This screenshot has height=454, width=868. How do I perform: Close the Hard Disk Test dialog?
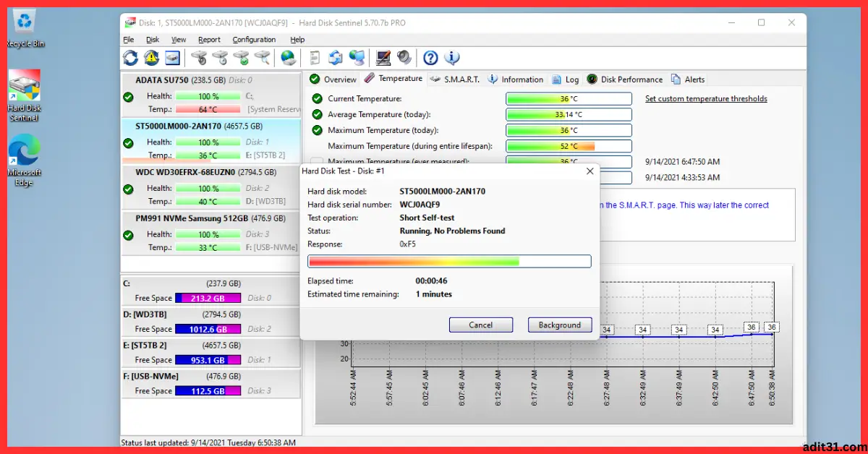click(590, 171)
